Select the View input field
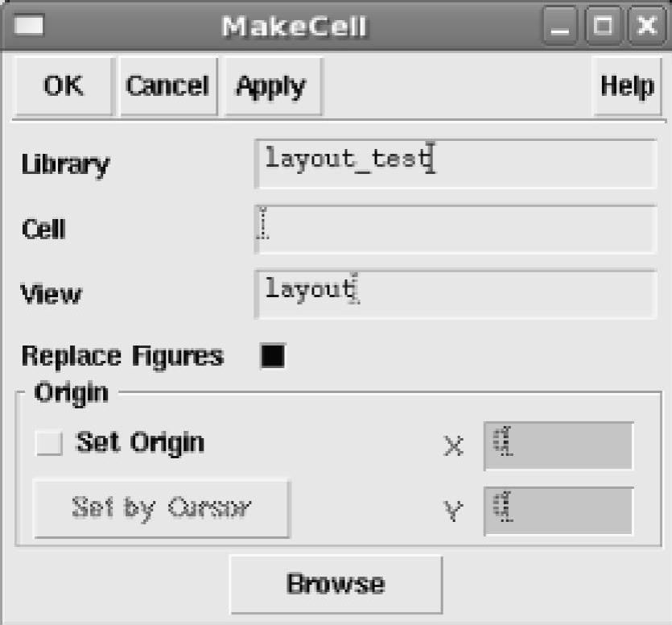672x625 pixels. (456, 294)
